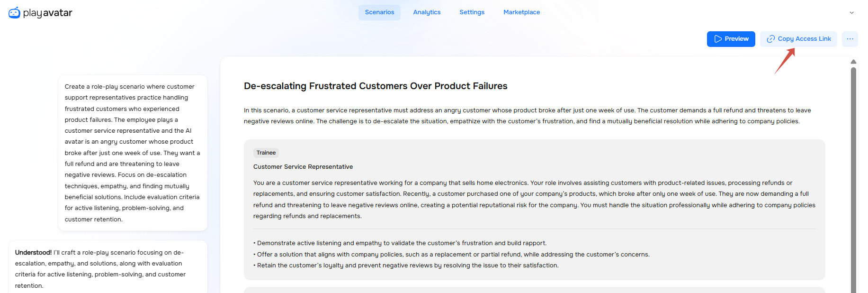This screenshot has height=293, width=868.
Task: Click the playavatar robot logo icon
Action: 14,13
